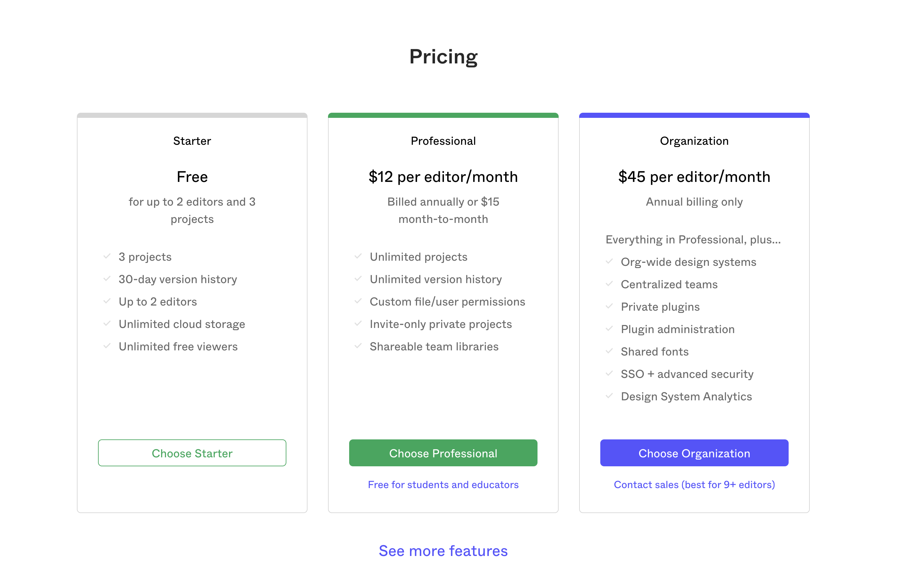
Task: Click checkmark next to Unlimited projects
Action: tap(358, 256)
